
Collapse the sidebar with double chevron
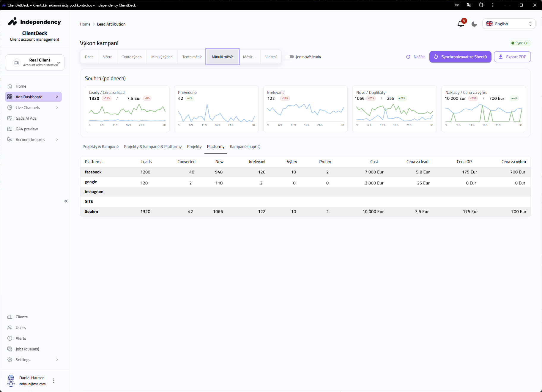pyautogui.click(x=66, y=201)
